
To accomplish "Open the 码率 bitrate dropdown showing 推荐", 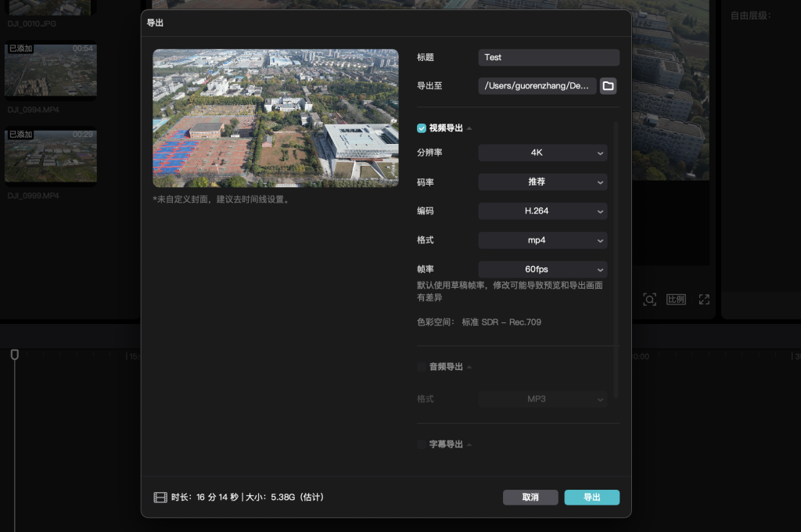I will [x=542, y=182].
